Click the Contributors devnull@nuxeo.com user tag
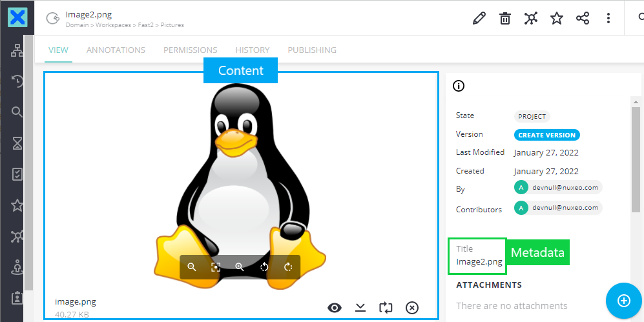This screenshot has width=644, height=322. point(558,208)
